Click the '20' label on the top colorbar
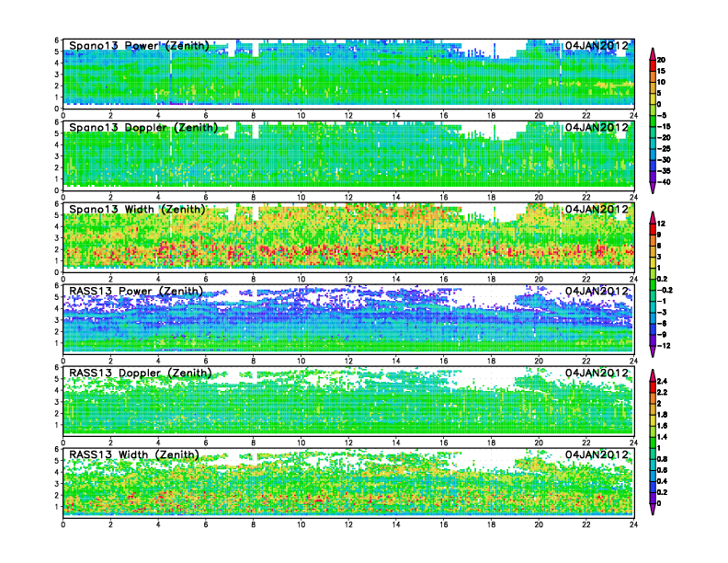This screenshot has height=563, width=728. point(661,60)
